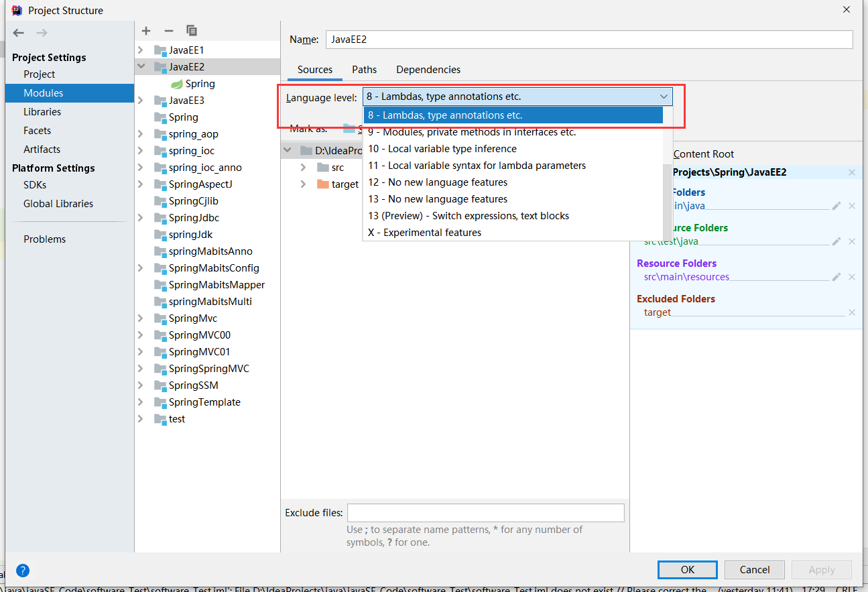This screenshot has height=592, width=868.
Task: Click the remove module minus icon
Action: [x=169, y=31]
